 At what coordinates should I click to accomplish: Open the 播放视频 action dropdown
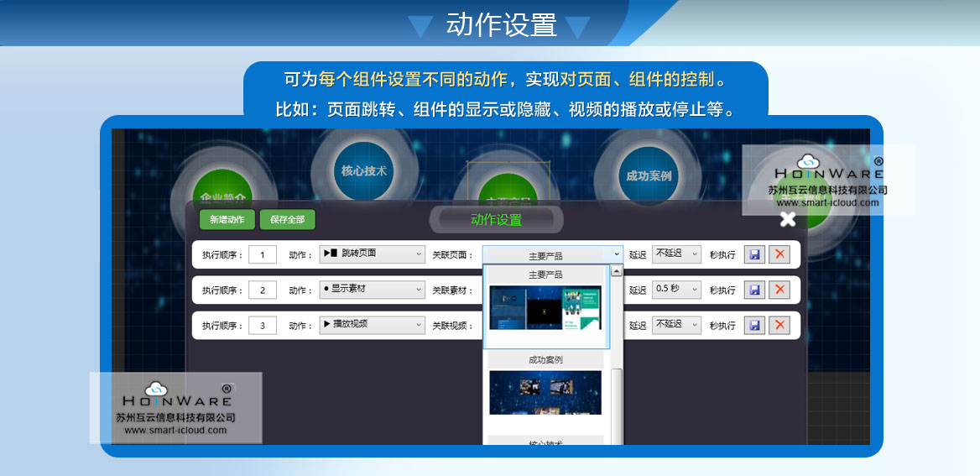pyautogui.click(x=373, y=325)
